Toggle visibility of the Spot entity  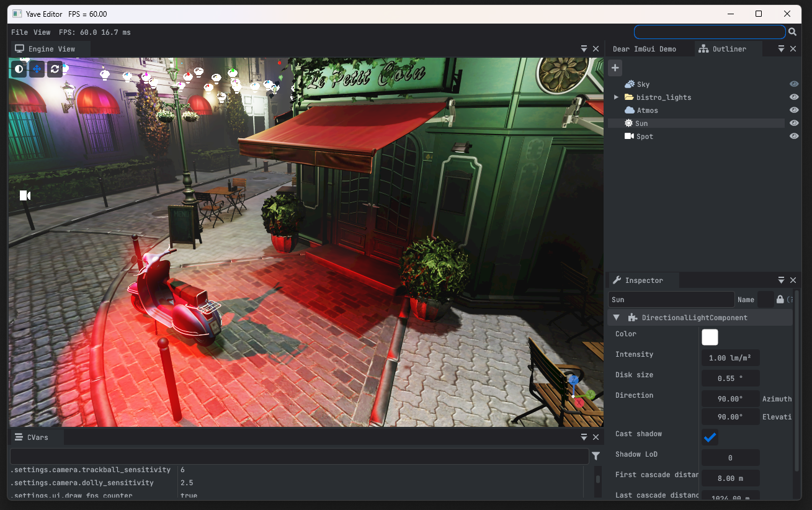[793, 136]
